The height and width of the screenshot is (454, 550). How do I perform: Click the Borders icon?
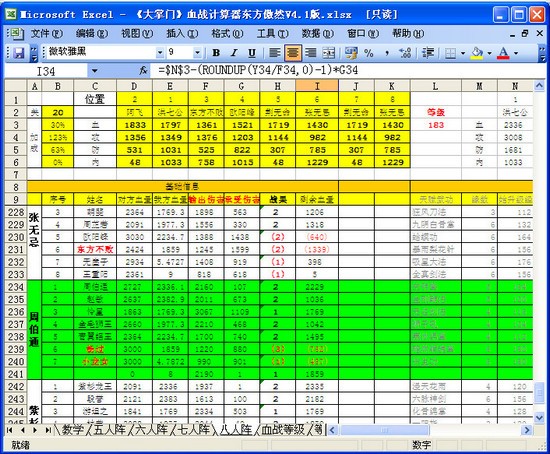coord(450,53)
